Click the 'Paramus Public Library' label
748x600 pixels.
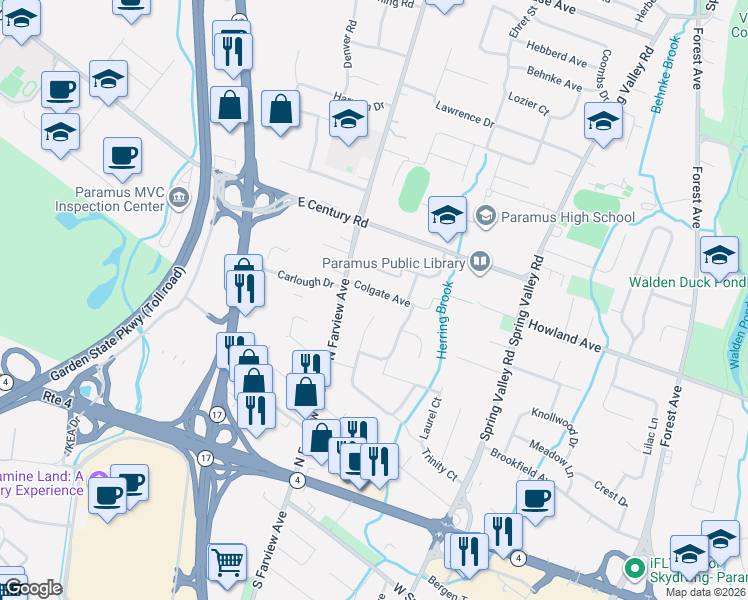(394, 263)
